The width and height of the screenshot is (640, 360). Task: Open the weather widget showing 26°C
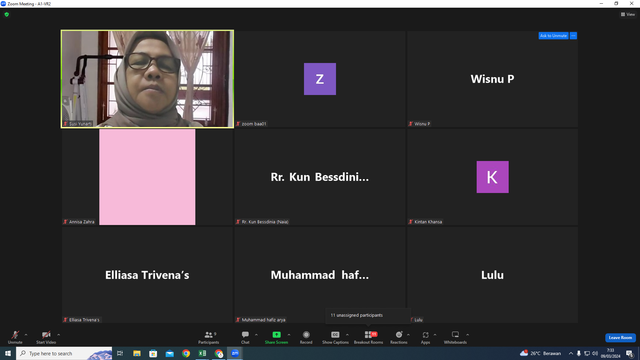[541, 353]
